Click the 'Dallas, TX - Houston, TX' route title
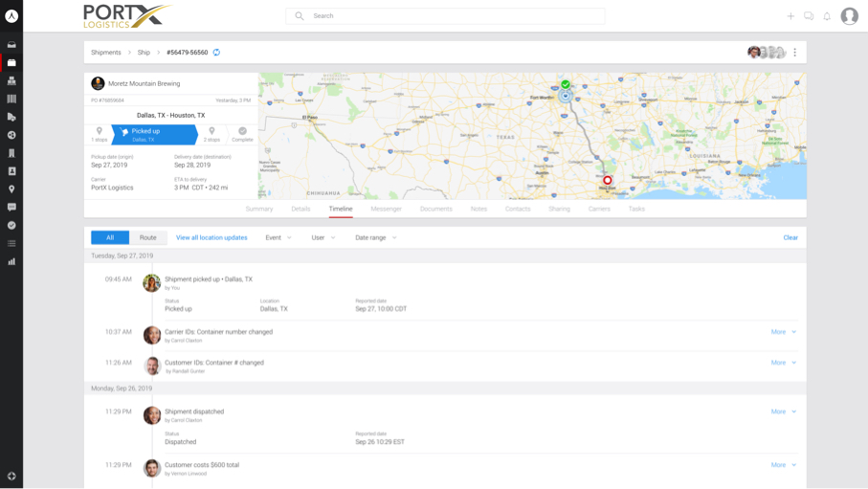This screenshot has width=868, height=489. pos(171,115)
